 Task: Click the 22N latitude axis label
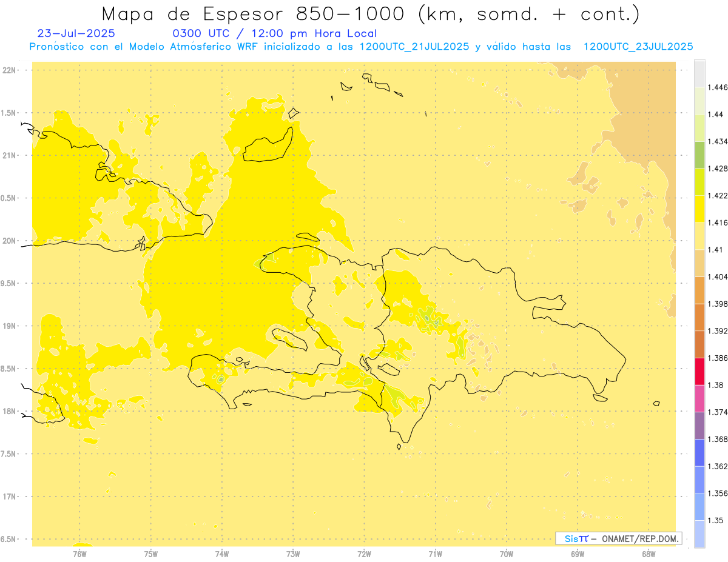click(x=10, y=70)
